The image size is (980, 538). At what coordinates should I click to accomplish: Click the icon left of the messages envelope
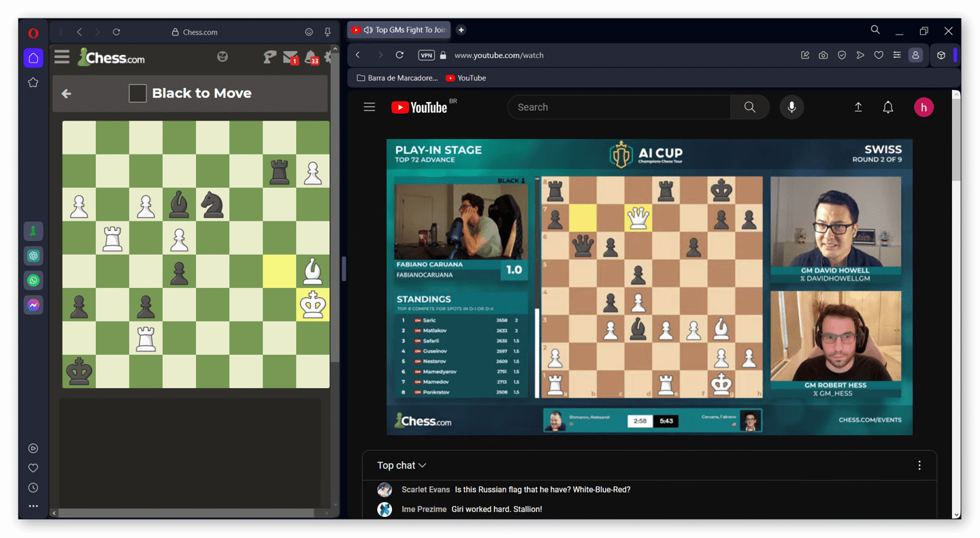(269, 57)
